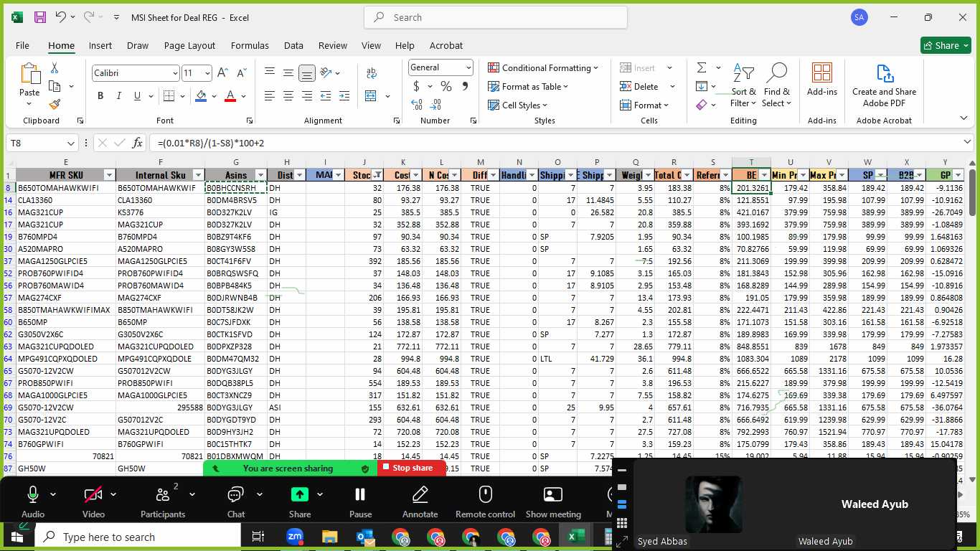Open the font name Calibri dropdown
This screenshot has width=980, height=551.
174,73
